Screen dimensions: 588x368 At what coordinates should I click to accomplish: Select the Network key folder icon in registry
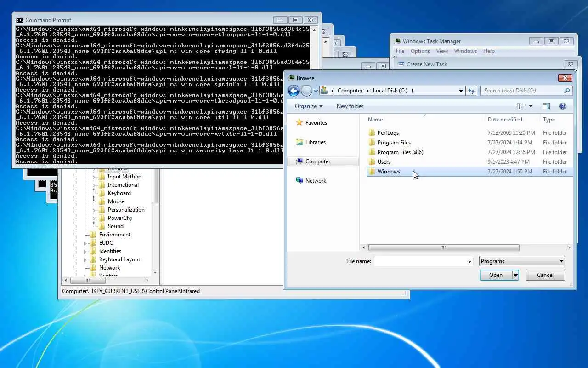(x=93, y=268)
